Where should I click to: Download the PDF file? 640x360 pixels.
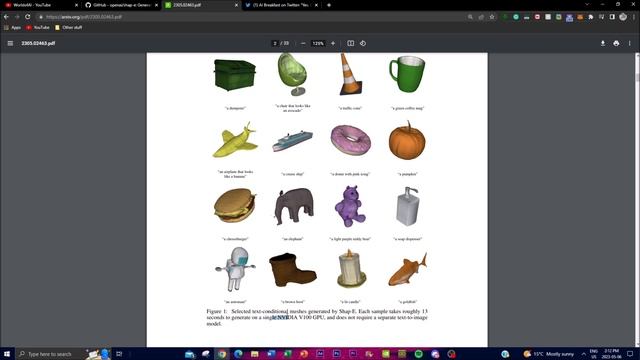click(603, 43)
